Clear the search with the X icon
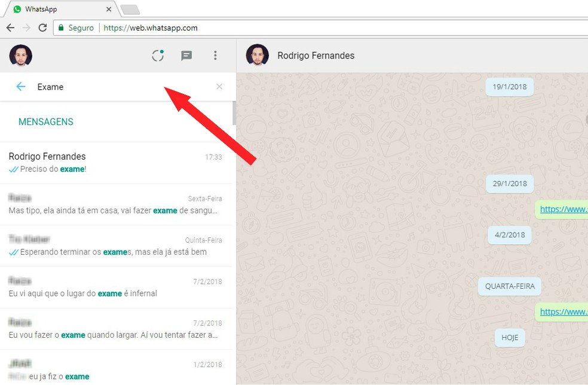This screenshot has width=588, height=385. [x=219, y=87]
